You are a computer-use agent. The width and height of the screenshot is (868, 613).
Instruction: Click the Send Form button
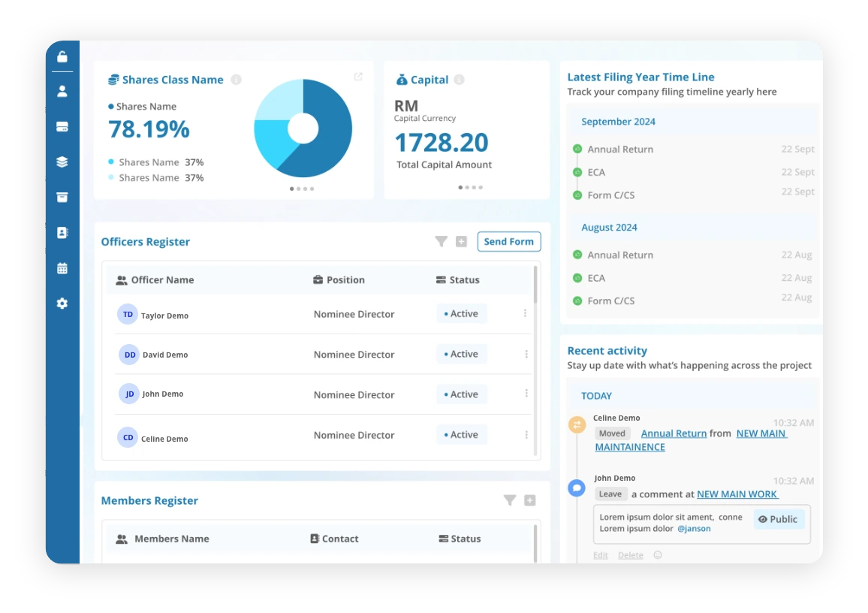[x=509, y=241]
